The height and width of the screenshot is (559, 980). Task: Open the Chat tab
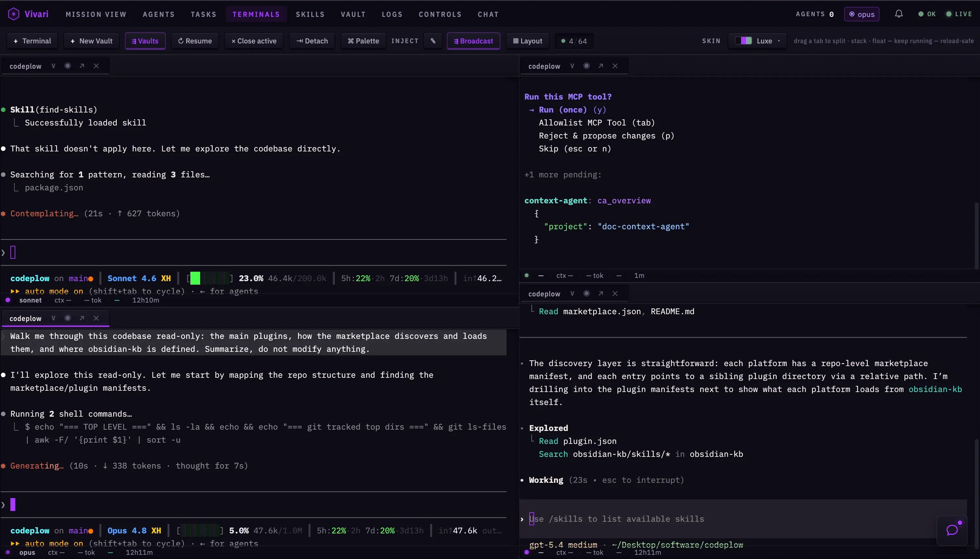coord(488,14)
